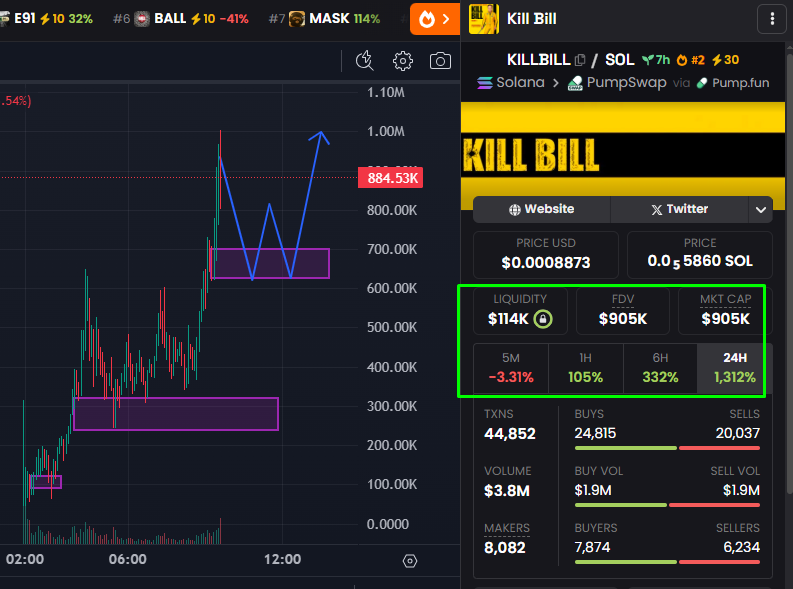Click the 12:00 time axis label
This screenshot has height=589, width=793.
(282, 560)
